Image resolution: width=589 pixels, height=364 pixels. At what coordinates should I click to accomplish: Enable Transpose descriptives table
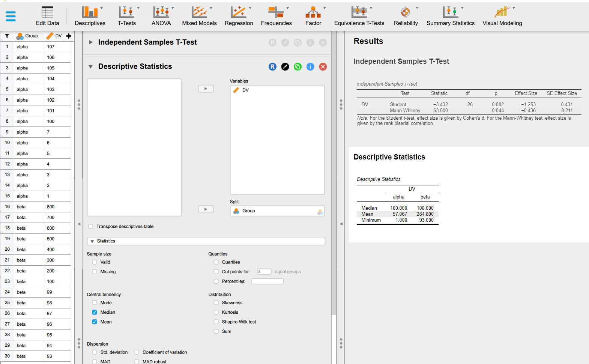pyautogui.click(x=90, y=227)
